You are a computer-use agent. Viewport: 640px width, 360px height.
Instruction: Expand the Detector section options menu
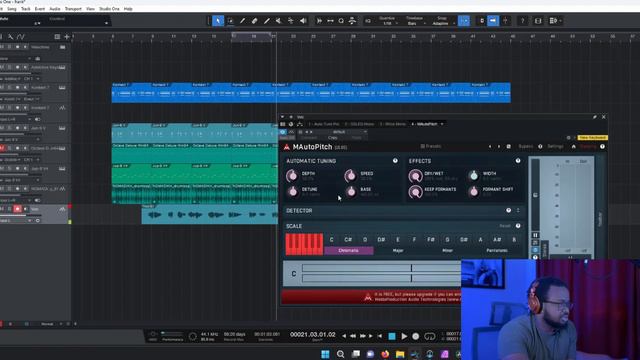coord(518,211)
